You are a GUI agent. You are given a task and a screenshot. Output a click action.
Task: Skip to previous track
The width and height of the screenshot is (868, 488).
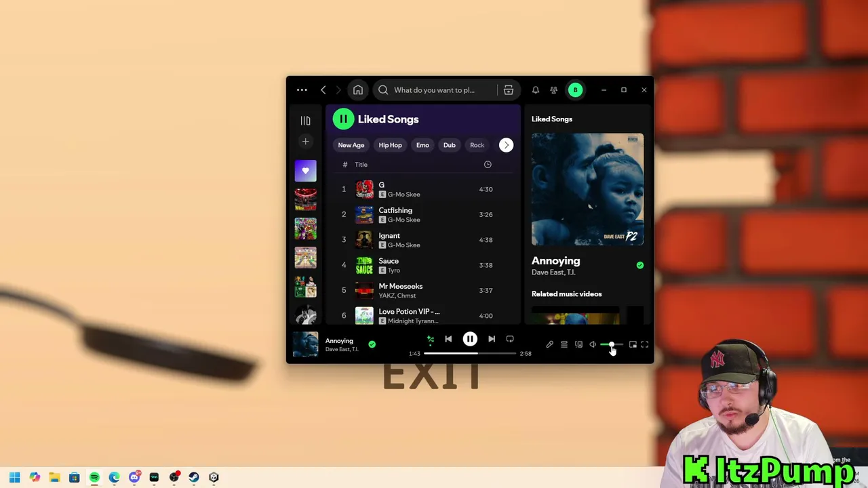point(448,340)
